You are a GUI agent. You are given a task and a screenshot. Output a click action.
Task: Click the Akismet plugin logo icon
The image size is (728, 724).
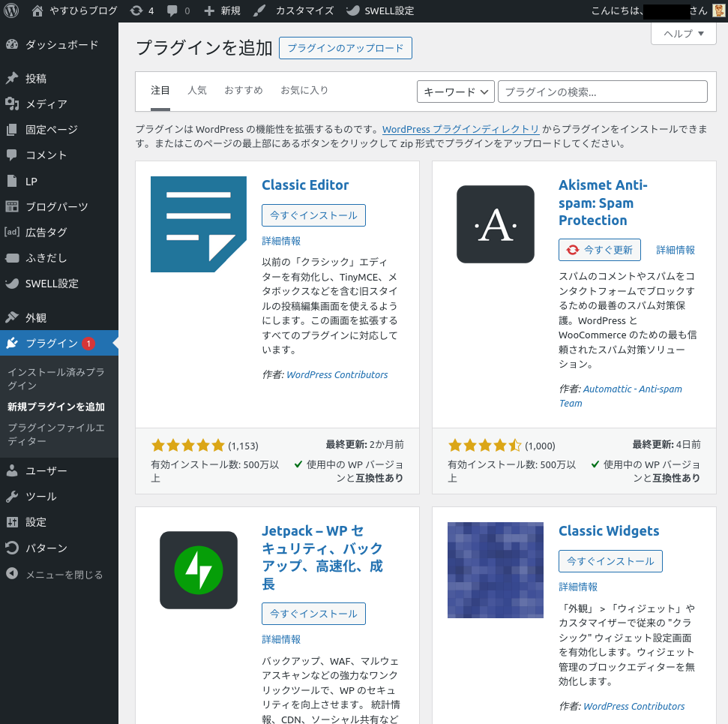coord(496,224)
